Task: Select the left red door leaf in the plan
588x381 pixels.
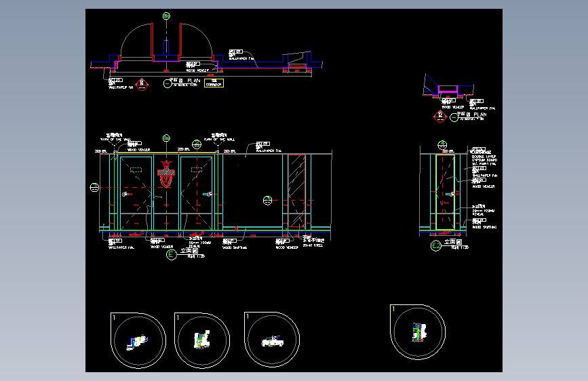Action: point(152,40)
